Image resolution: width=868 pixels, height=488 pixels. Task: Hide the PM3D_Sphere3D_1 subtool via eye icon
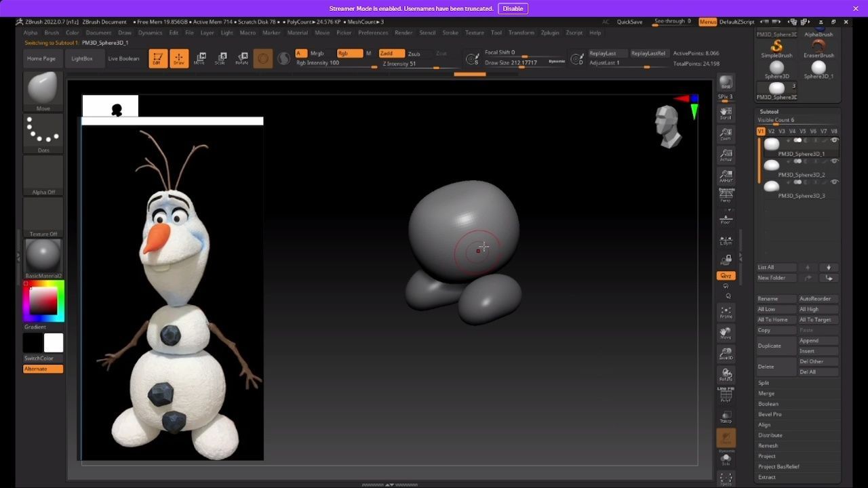[834, 140]
